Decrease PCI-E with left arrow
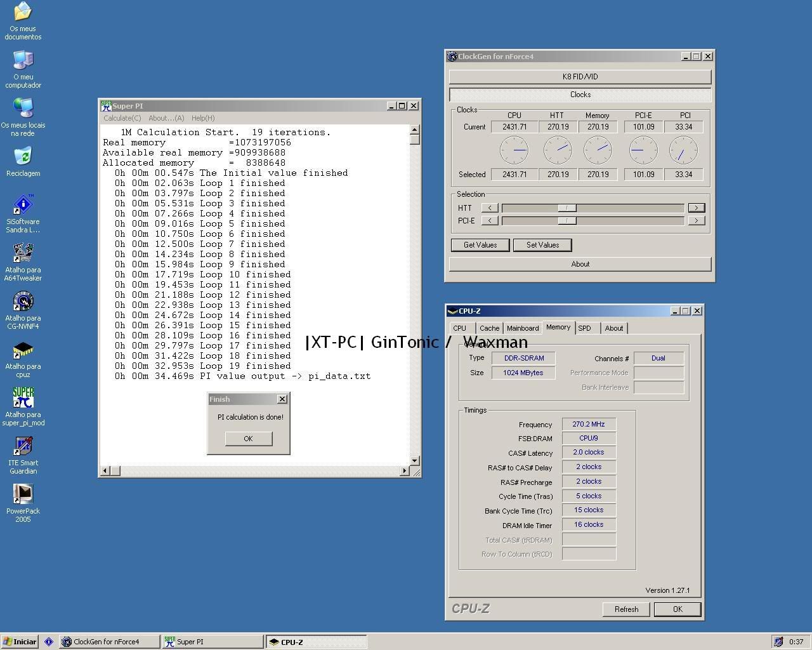This screenshot has height=650, width=812. pyautogui.click(x=490, y=220)
